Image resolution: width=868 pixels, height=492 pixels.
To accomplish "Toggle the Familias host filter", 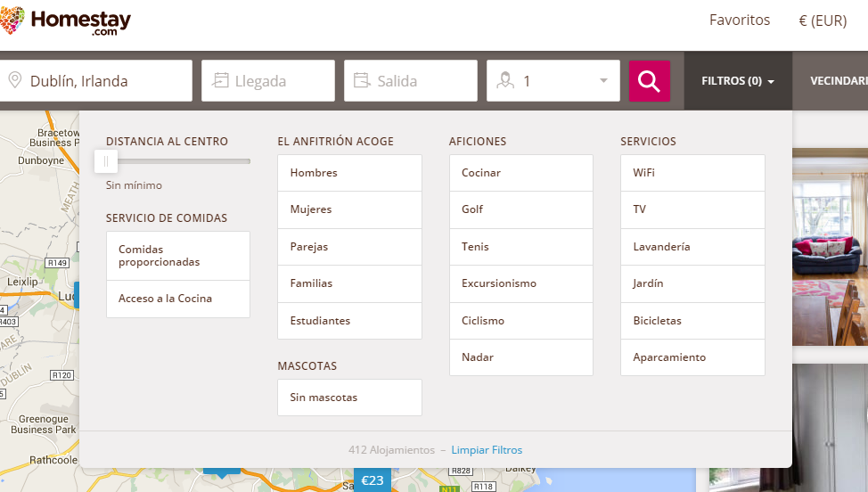I will 349,283.
